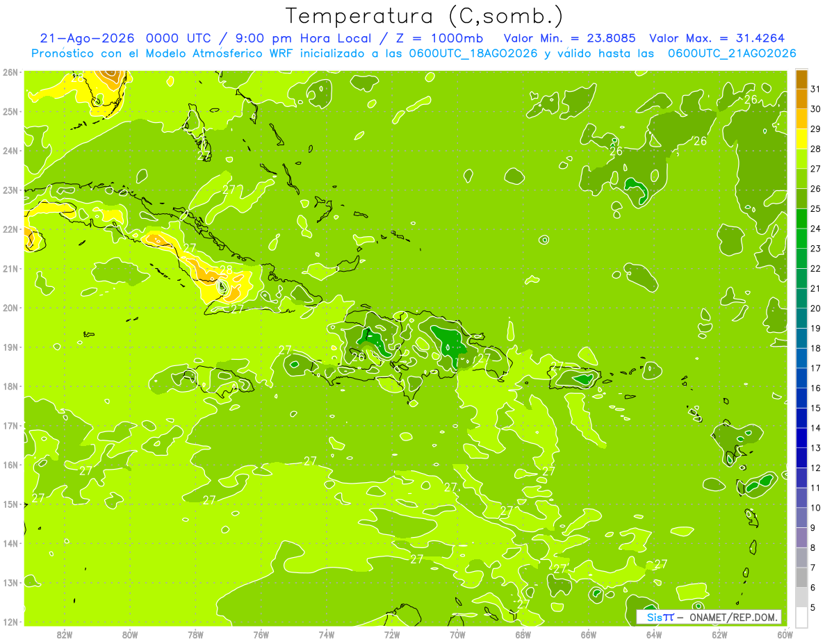Screen dimensions: 834x644
Task: Click the "28" contour label over eastern Cuba
Action: (x=226, y=270)
